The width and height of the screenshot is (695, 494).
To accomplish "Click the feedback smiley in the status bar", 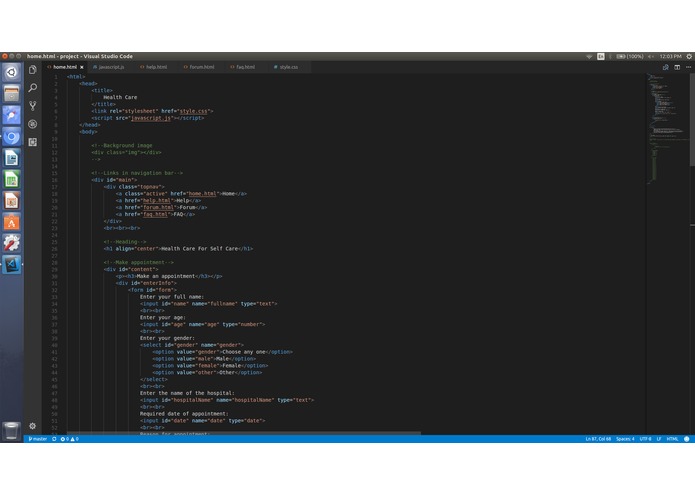I will click(x=687, y=439).
